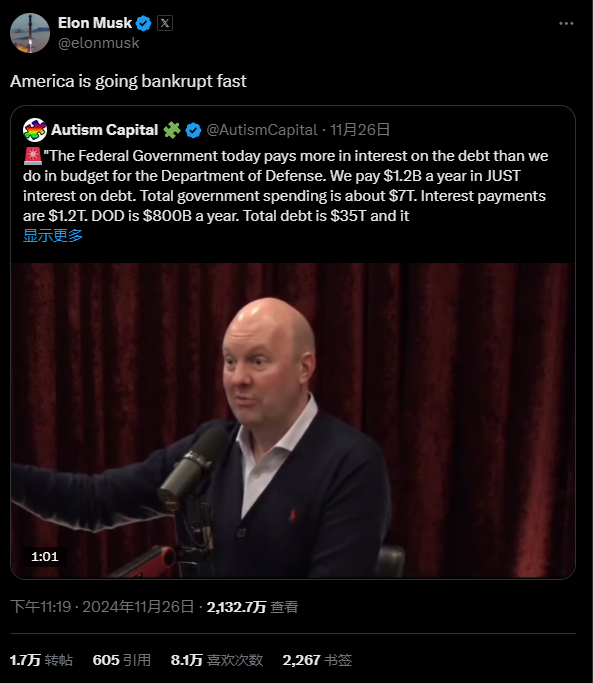Click the green puzzle piece emoji
This screenshot has width=593, height=683.
172,130
